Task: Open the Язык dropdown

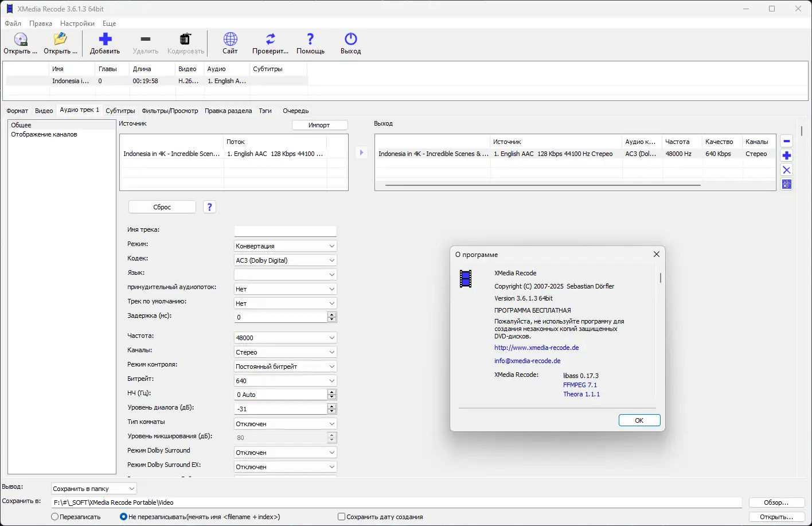Action: [285, 275]
